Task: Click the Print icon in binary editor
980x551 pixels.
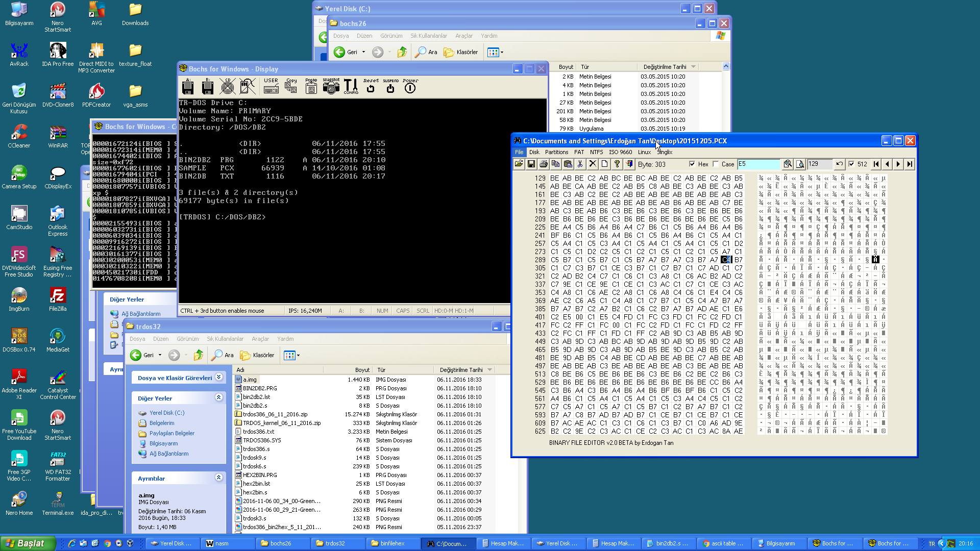Action: point(544,164)
